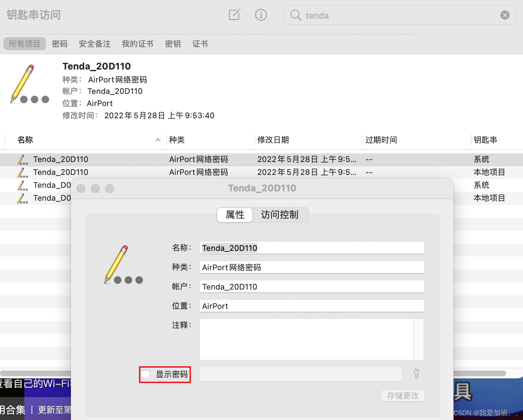The height and width of the screenshot is (420, 523).
Task: Click the new keychain item compose icon
Action: [x=234, y=15]
